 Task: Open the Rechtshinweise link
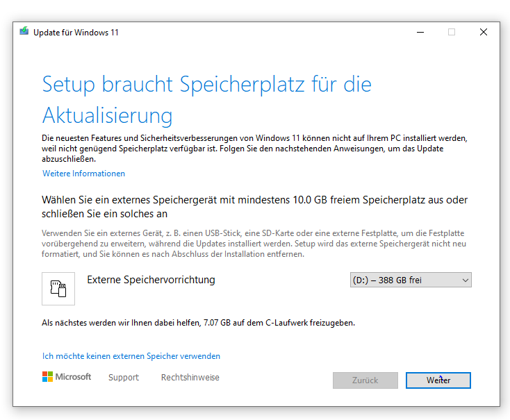(190, 377)
